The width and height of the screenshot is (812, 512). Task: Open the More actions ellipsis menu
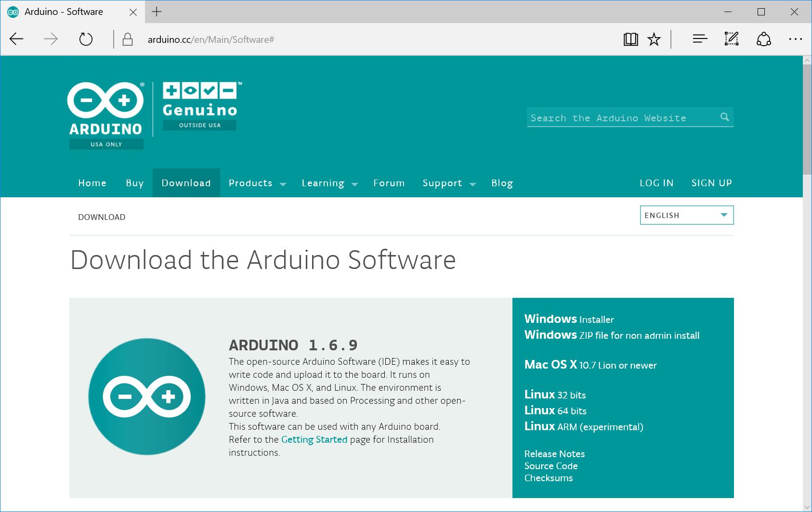click(795, 39)
